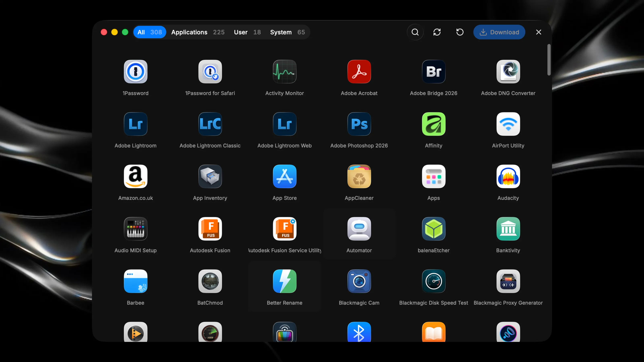Click the "Amazon.co.uk" label
The image size is (644, 362).
(x=135, y=198)
